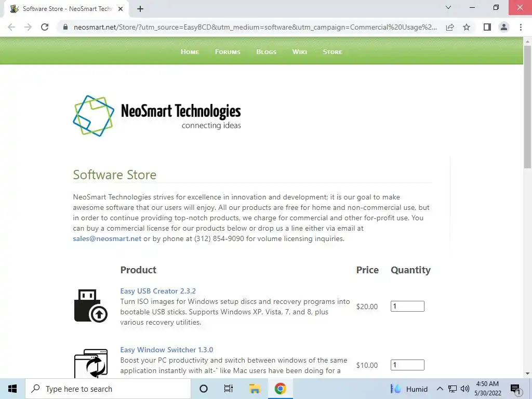Open Store in site navigation
The width and height of the screenshot is (532, 399).
332,51
